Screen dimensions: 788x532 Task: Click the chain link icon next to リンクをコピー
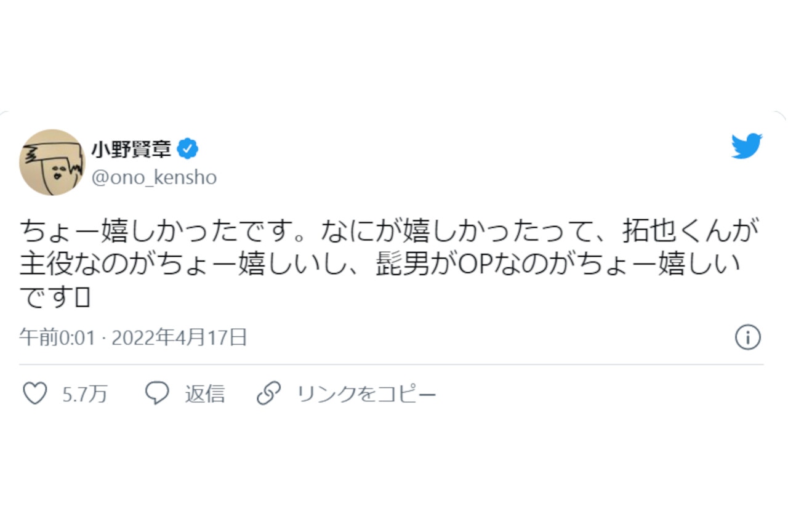pyautogui.click(x=269, y=393)
